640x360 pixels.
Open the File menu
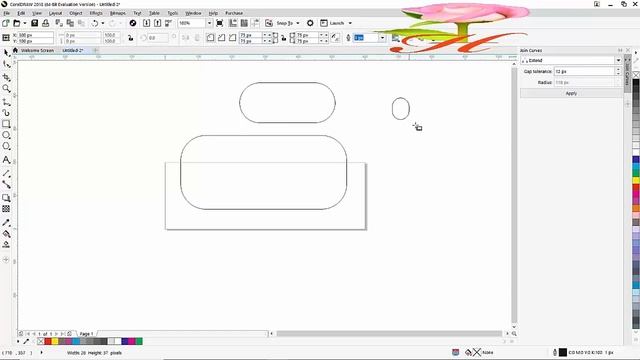point(7,13)
